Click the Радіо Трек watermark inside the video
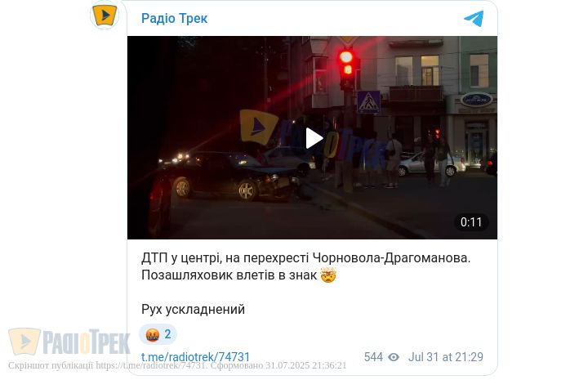Image resolution: width=588 pixels, height=380 pixels. pos(312,137)
